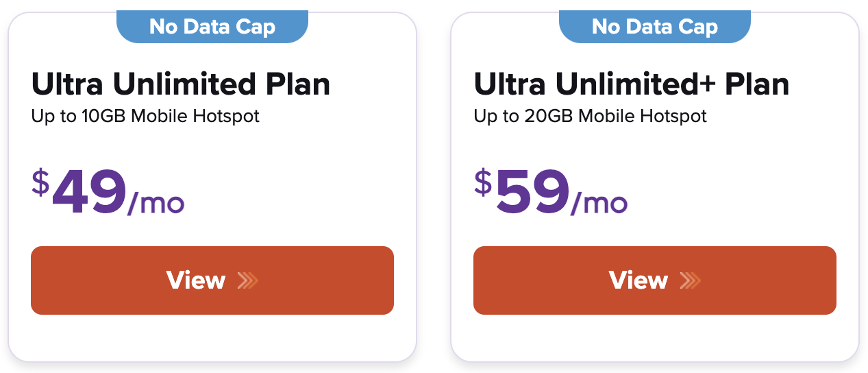Viewport: 868px width, 373px height.
Task: Click the Ultra Unlimited+ Plan heading
Action: pos(631,84)
